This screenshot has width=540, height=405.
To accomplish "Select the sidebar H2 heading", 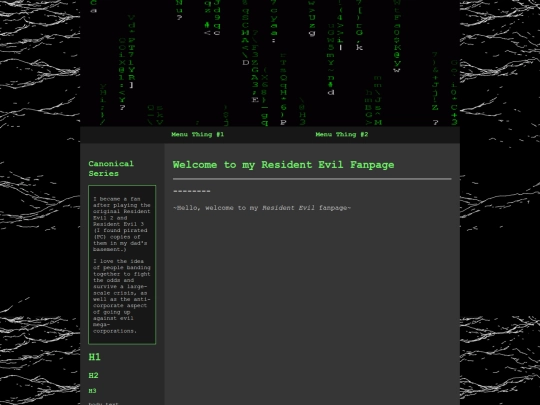I will pos(93,375).
